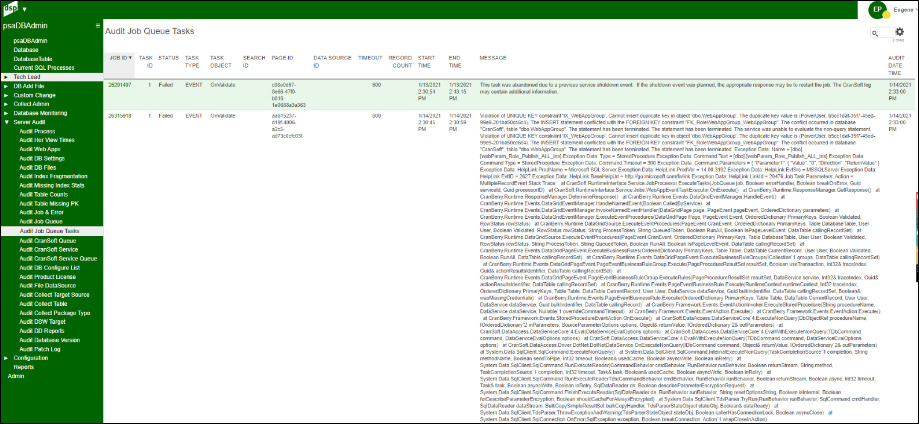Open Audit Patch Log in sidebar
Image resolution: width=919 pixels, height=424 pixels.
pyautogui.click(x=39, y=349)
